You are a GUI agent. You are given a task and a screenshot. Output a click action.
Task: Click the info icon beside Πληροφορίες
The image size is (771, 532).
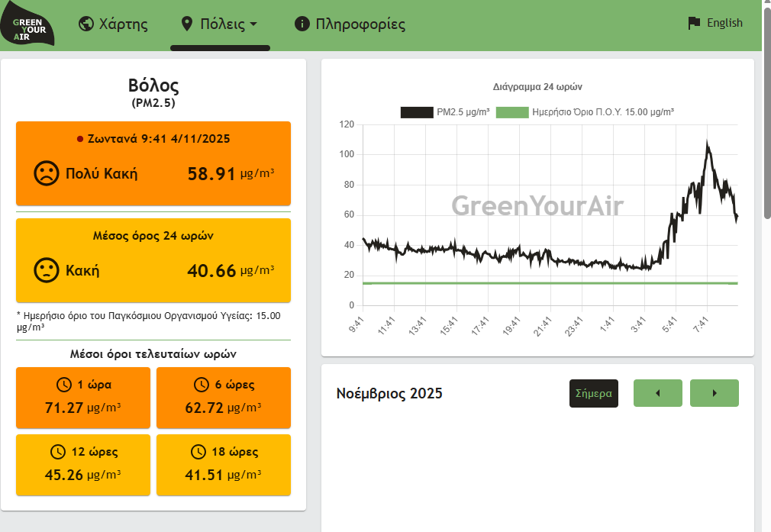(302, 24)
